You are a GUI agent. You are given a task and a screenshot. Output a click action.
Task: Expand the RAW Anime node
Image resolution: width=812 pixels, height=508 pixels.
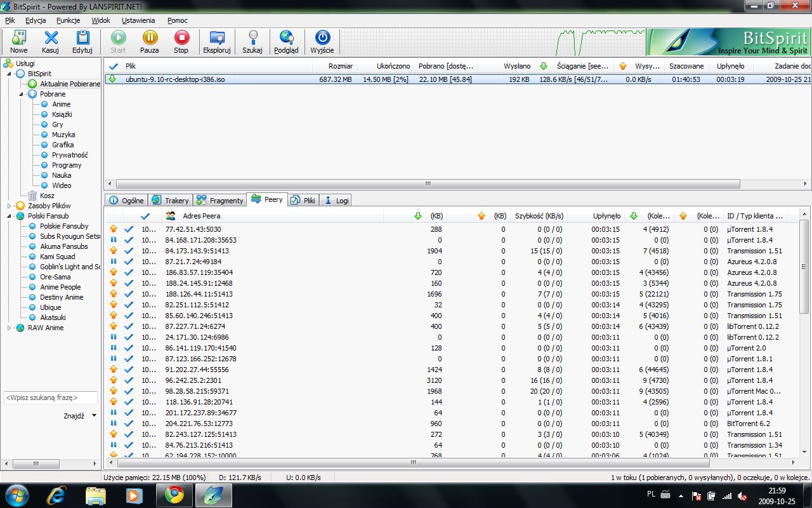pos(10,328)
